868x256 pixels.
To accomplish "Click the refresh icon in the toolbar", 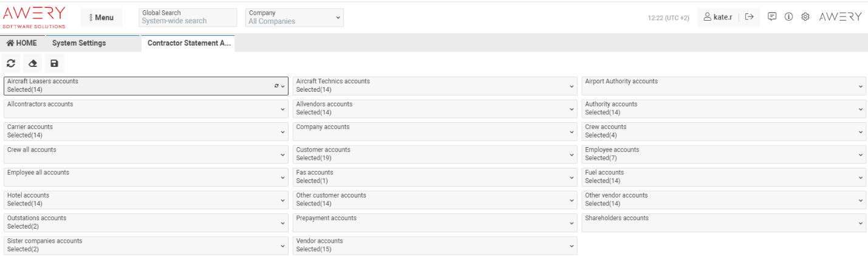I will [x=11, y=63].
